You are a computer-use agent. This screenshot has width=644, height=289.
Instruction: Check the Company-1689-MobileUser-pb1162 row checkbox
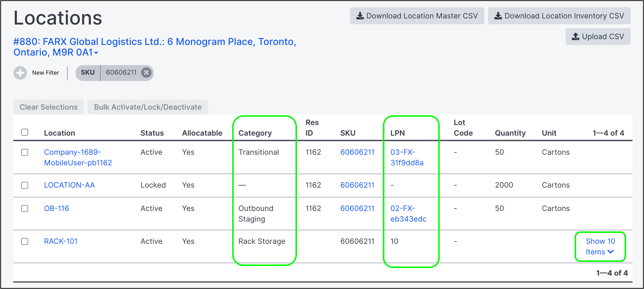25,152
